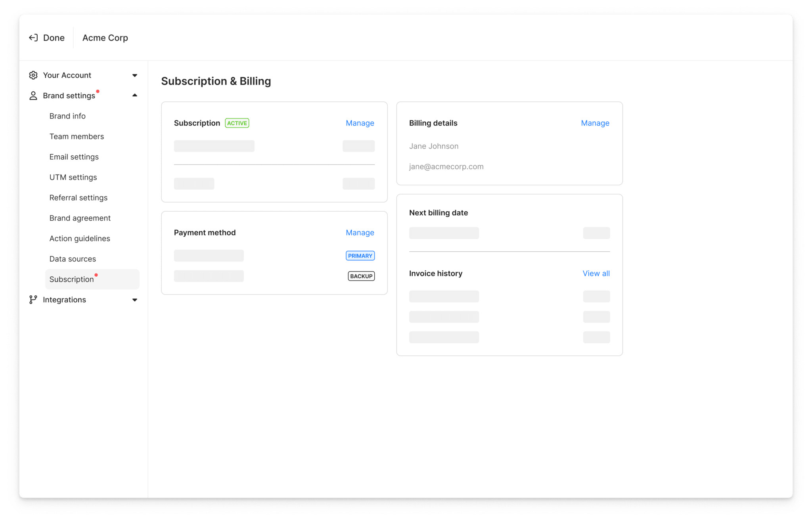Viewport: 812px width, 522px height.
Task: Click the Your Account gear icon
Action: 33,75
